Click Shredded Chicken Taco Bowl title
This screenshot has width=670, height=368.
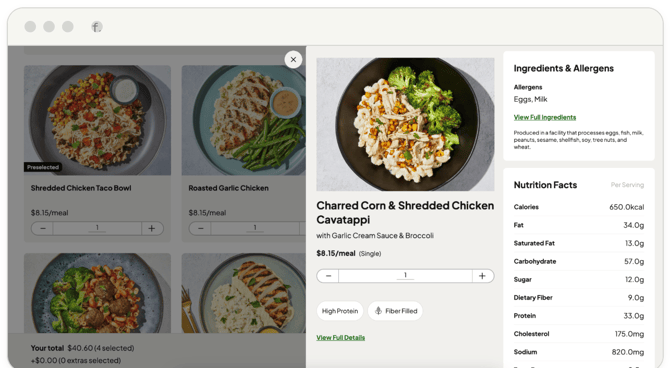pos(81,188)
